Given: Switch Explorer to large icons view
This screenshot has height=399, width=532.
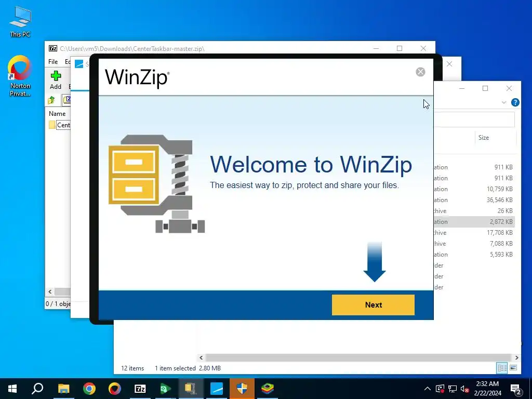Looking at the screenshot, I should pyautogui.click(x=513, y=368).
